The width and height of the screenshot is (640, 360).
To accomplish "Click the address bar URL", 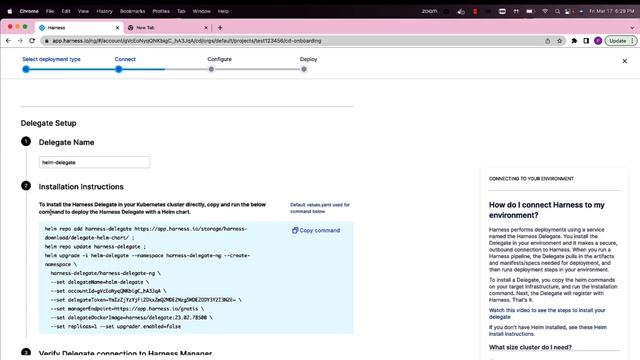I will pos(187,41).
